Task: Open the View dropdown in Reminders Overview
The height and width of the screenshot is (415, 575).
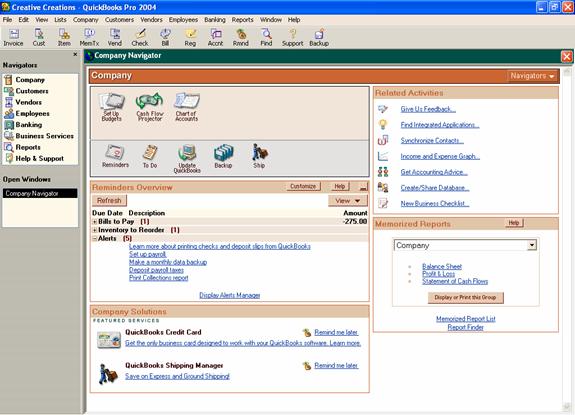Action: tap(347, 201)
